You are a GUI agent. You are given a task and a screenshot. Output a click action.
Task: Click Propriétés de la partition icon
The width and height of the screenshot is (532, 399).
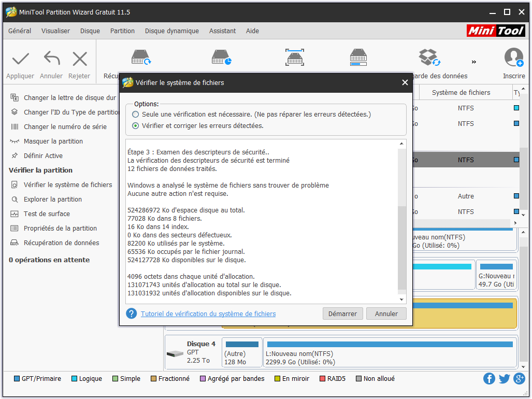coord(15,229)
